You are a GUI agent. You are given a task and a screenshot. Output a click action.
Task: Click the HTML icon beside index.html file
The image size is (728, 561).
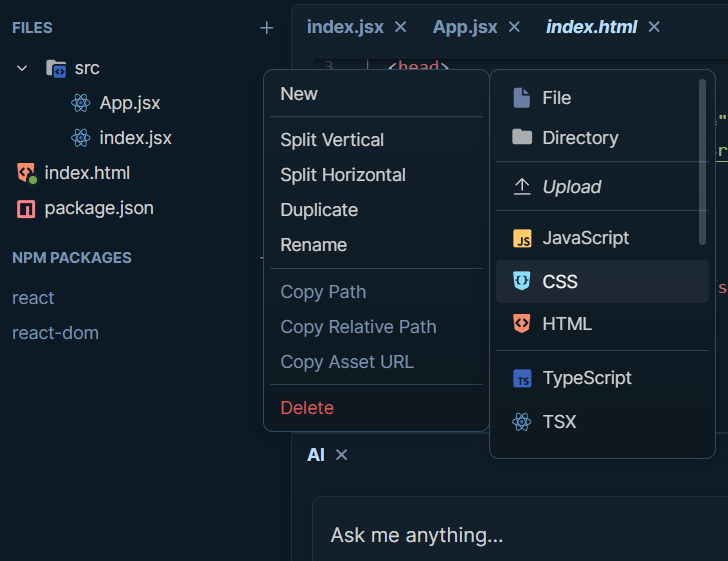(26, 173)
